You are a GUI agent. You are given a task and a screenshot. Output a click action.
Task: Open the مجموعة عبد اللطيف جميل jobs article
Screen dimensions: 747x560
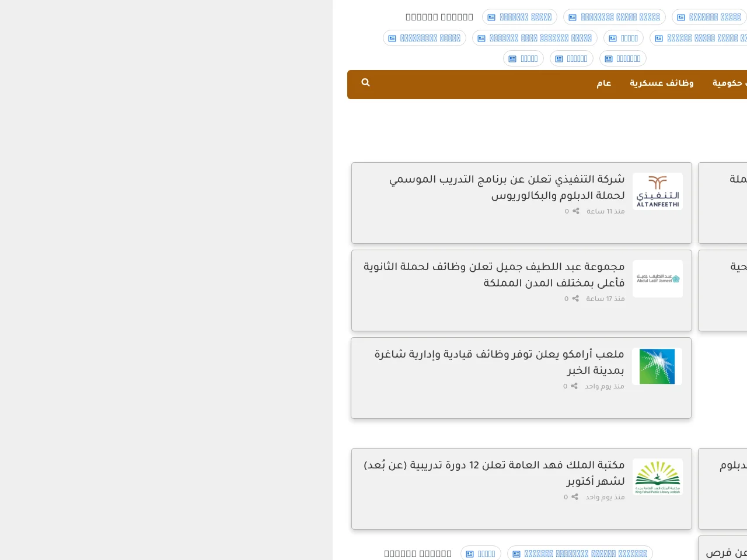point(494,275)
